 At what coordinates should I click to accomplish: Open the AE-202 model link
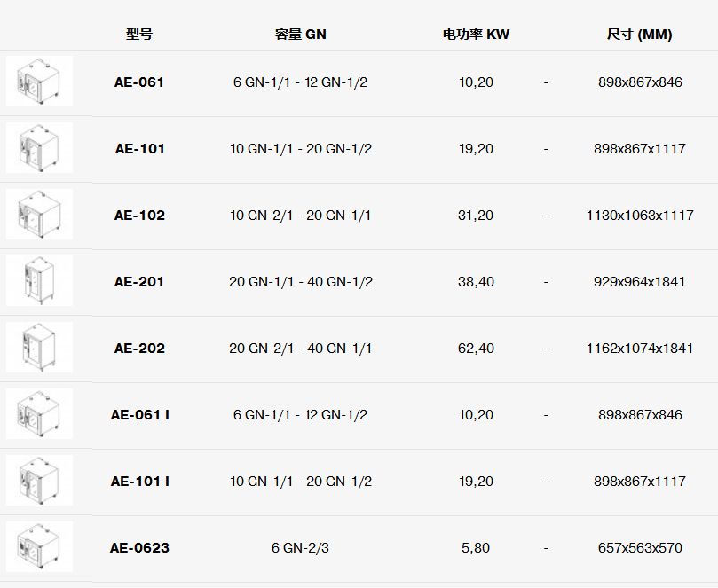[139, 349]
